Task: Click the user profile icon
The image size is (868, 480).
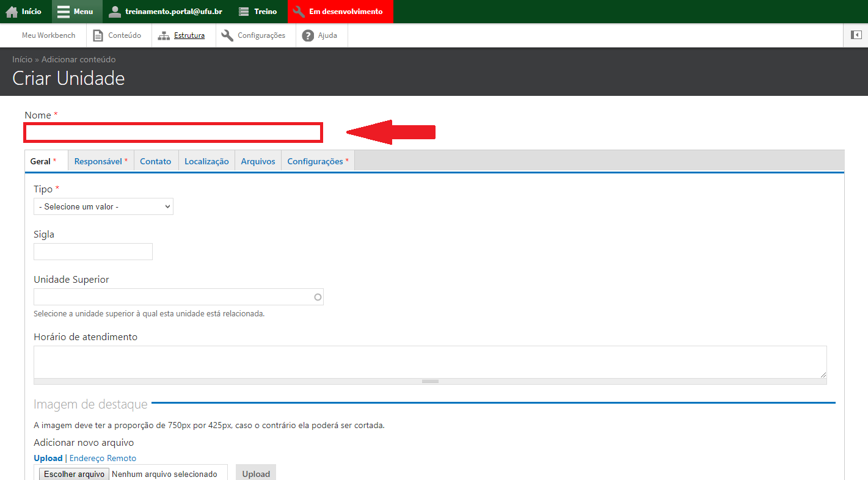Action: 115,12
